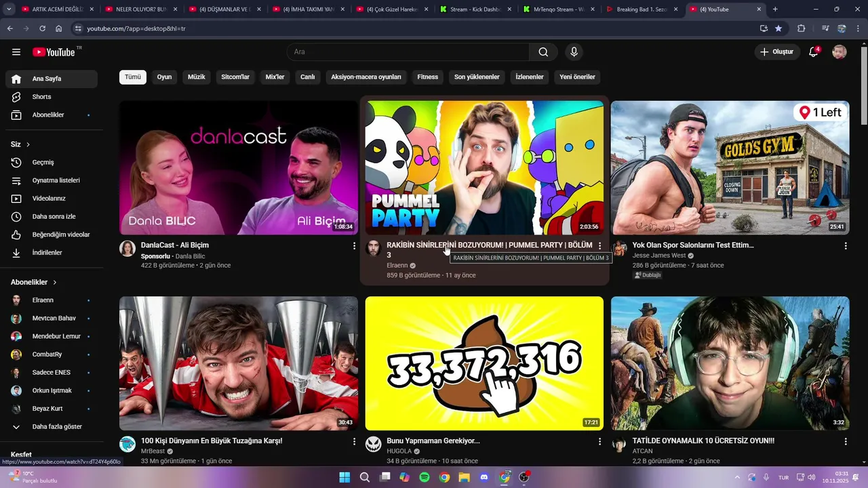Open three-dot menu for Yok Olan Spor Salonları video
868x488 pixels.
click(846, 246)
